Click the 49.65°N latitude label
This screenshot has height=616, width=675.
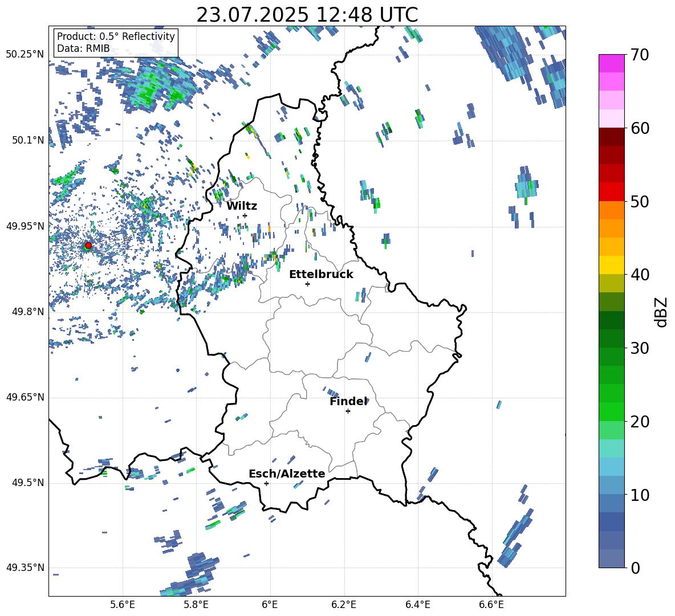25,397
